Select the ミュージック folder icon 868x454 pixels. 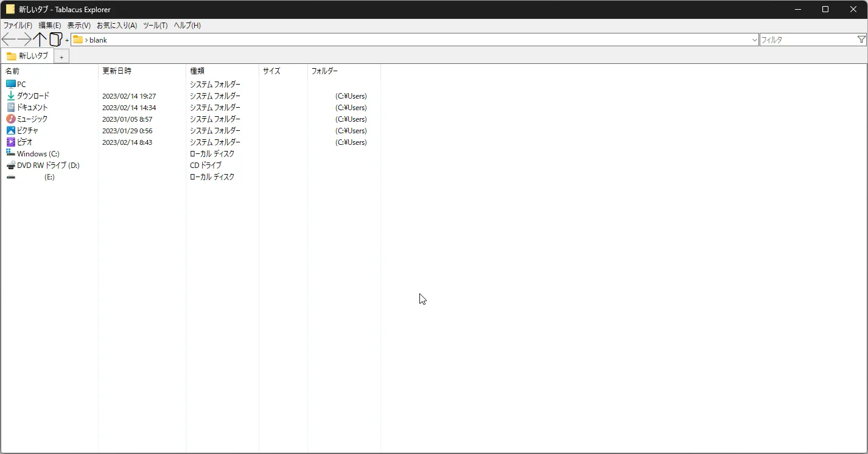coord(11,119)
